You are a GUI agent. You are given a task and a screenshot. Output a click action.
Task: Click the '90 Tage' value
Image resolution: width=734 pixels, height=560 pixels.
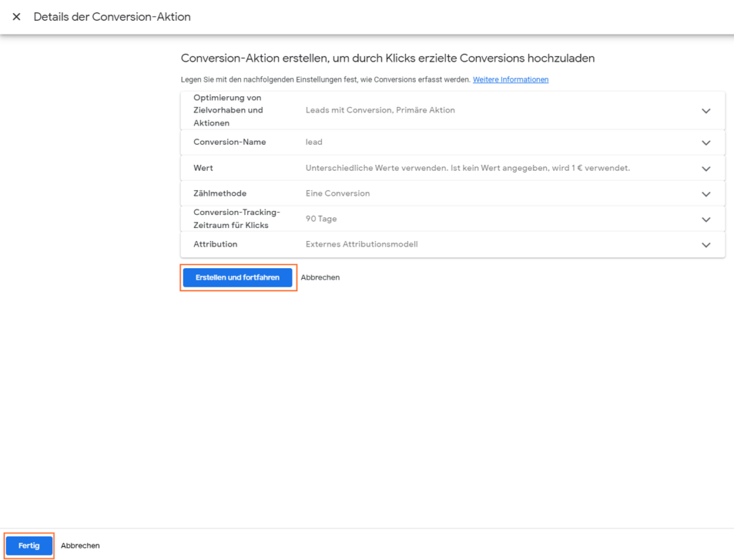(x=321, y=219)
